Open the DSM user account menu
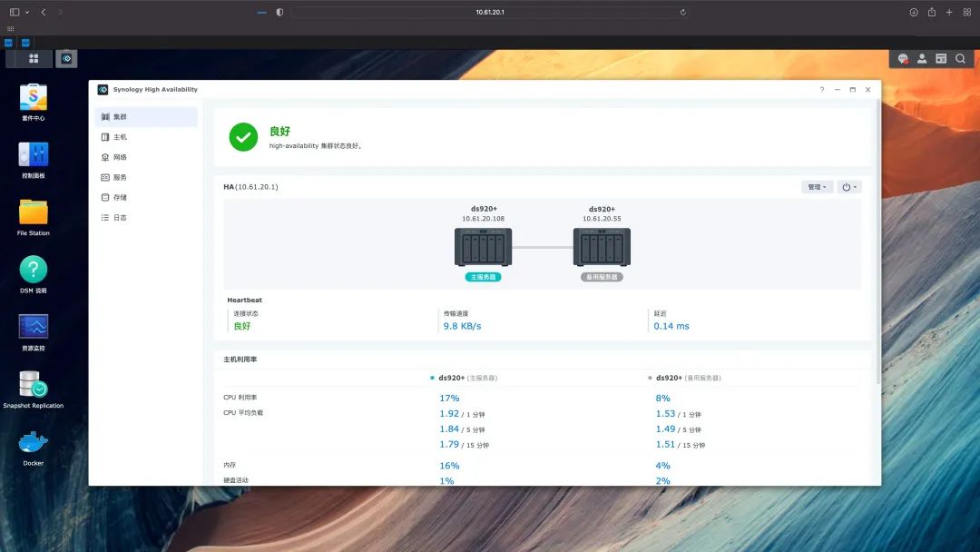Viewport: 980px width, 552px height. (x=922, y=59)
